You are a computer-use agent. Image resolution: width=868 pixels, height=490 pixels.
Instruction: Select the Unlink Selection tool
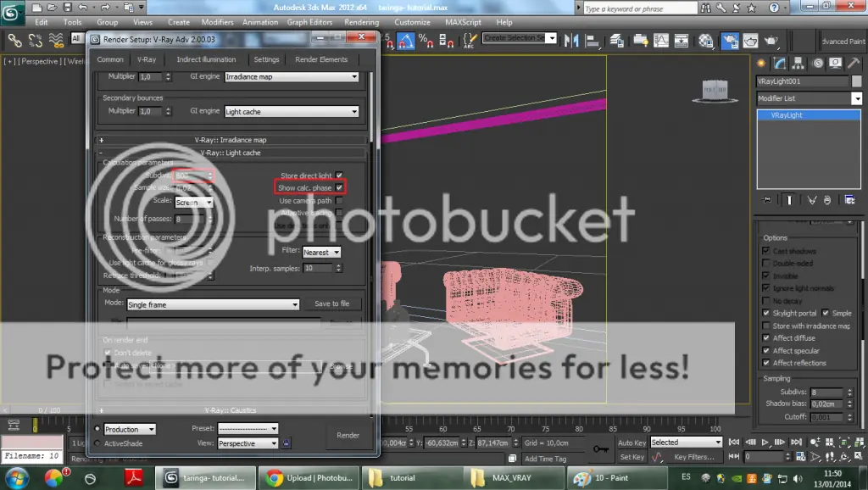[x=36, y=41]
